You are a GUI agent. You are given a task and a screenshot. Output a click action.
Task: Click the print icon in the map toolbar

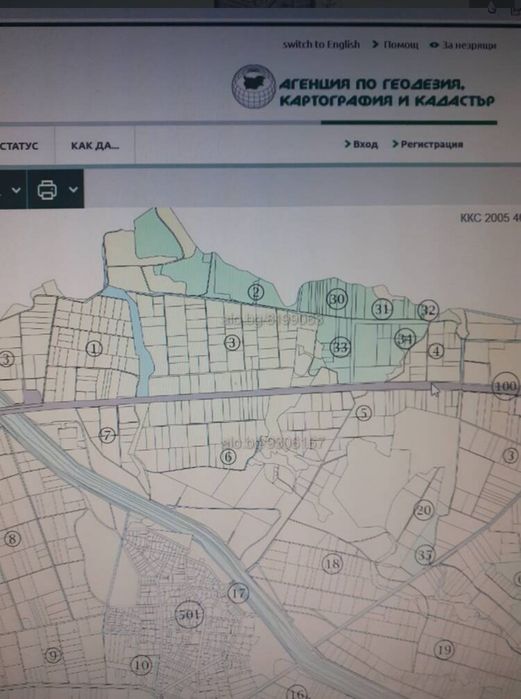pyautogui.click(x=47, y=189)
